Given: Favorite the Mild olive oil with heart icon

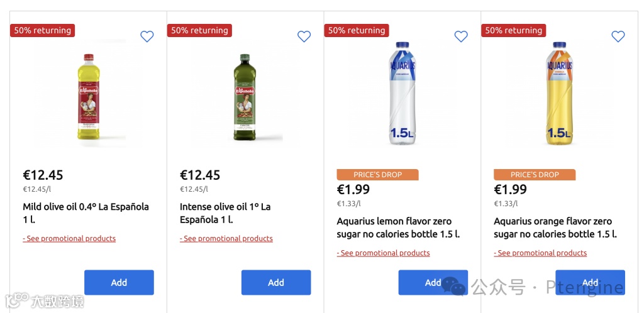Looking at the screenshot, I should point(147,36).
